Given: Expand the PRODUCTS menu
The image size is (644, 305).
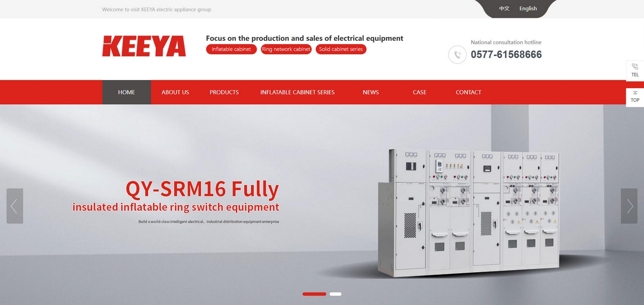Looking at the screenshot, I should [x=224, y=92].
